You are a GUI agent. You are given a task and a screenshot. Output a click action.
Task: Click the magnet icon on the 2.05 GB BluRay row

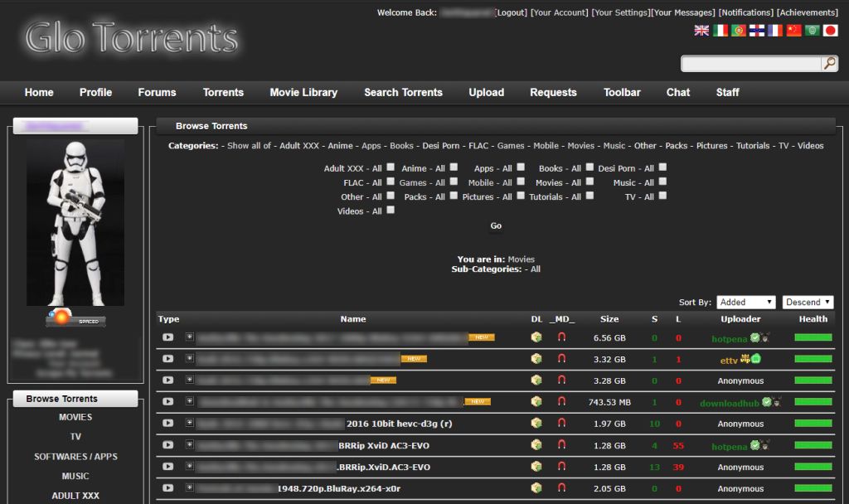[x=561, y=488]
